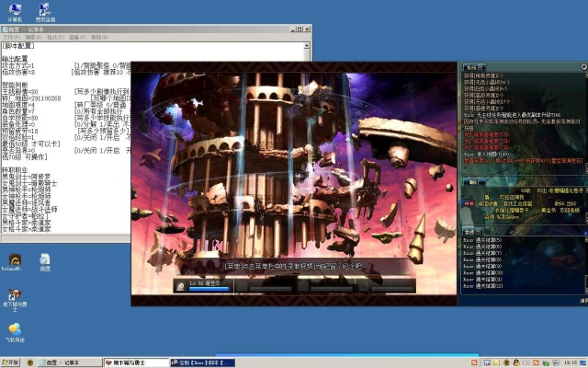Switch to 配置 - 记事本 taskbar button
Image resolution: width=588 pixels, height=368 pixels.
tap(70, 362)
